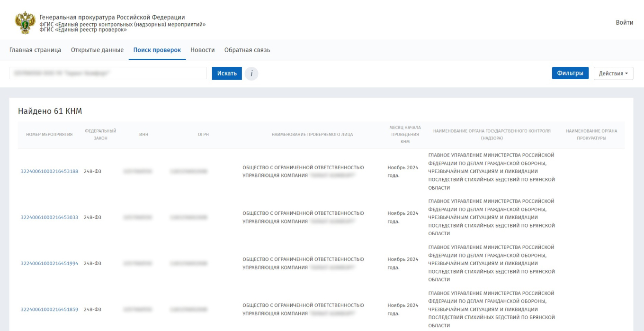Click the Prosecutor General emblem logo
Viewport: 644px width, 331px height.
coord(25,23)
